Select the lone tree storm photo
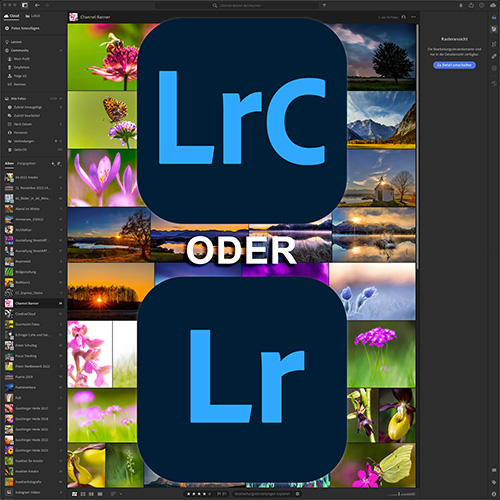The width and height of the screenshot is (500, 500). pos(381,57)
